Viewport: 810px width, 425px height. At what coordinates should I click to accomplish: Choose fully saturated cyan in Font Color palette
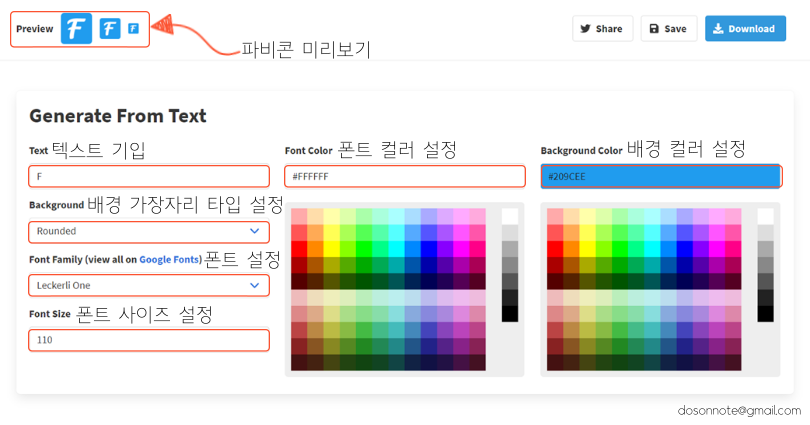pos(396,249)
